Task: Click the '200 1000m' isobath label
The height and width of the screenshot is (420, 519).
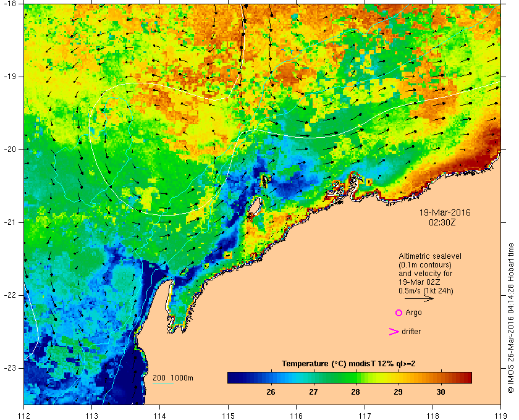Action: pos(173,378)
